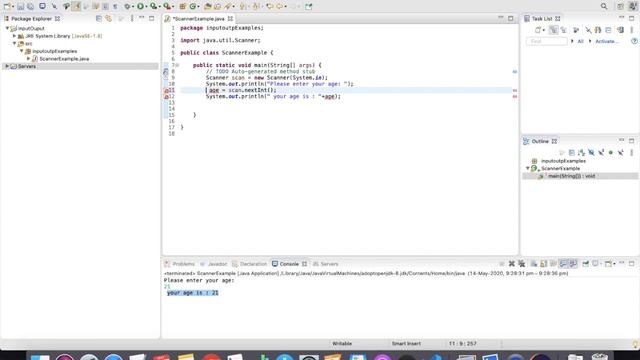Open Console display selected console dropdown
Viewport: 640px width, 360px height.
[x=601, y=264]
